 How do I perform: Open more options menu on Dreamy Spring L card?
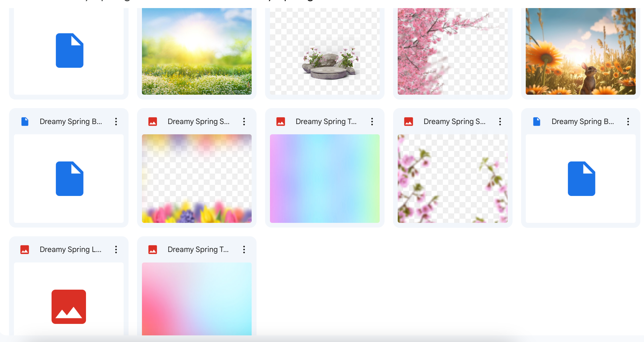tap(116, 249)
